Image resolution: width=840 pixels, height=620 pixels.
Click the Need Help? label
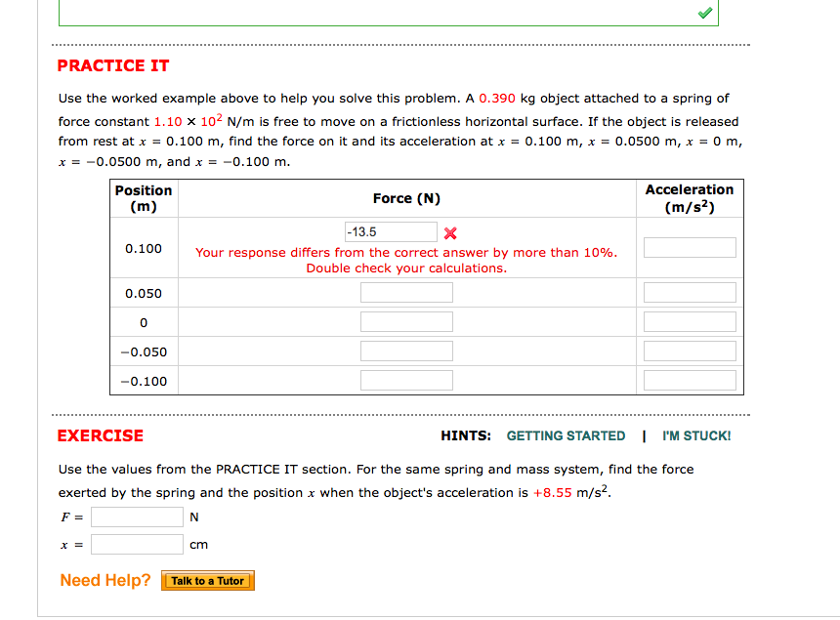pos(104,580)
